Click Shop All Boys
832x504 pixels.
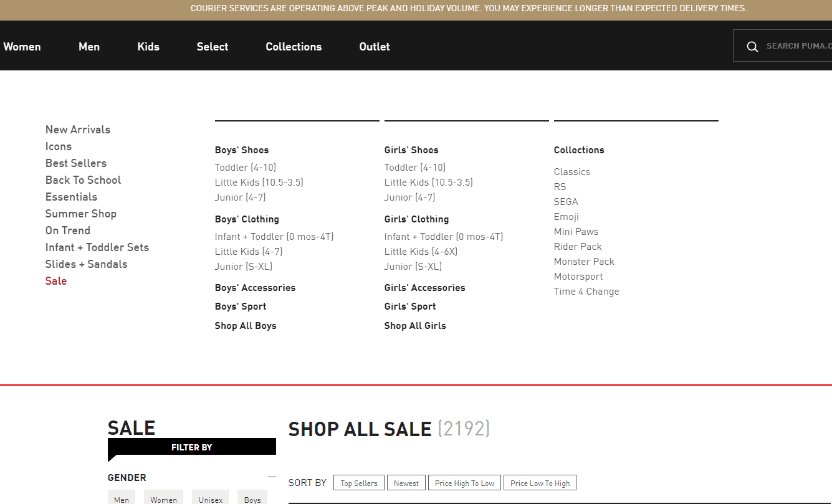[246, 326]
